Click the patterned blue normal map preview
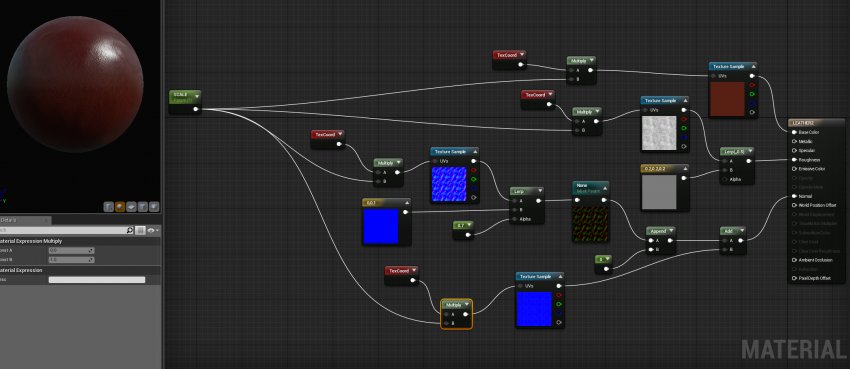The width and height of the screenshot is (850, 369). (449, 184)
